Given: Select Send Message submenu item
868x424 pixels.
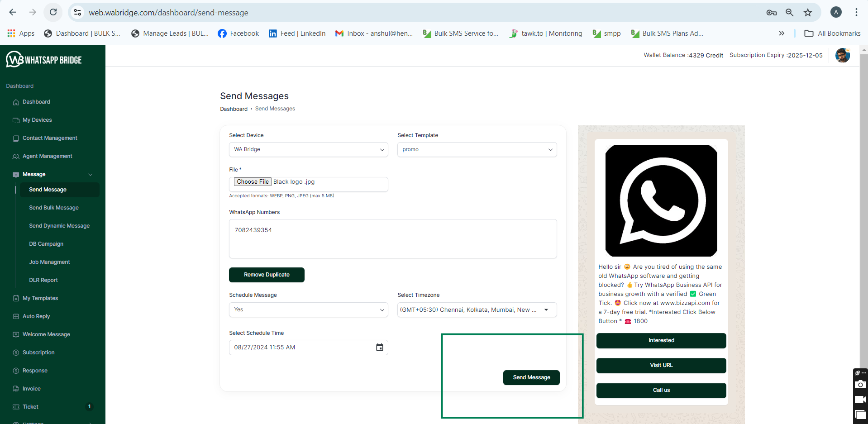Looking at the screenshot, I should click(59, 190).
